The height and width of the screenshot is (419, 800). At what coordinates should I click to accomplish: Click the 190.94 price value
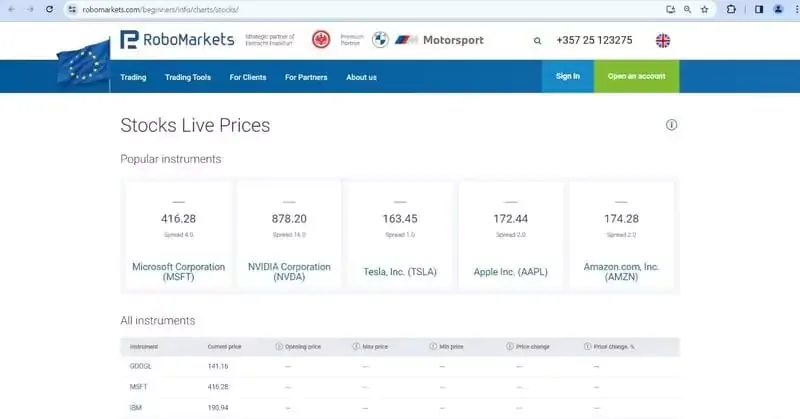tap(218, 408)
